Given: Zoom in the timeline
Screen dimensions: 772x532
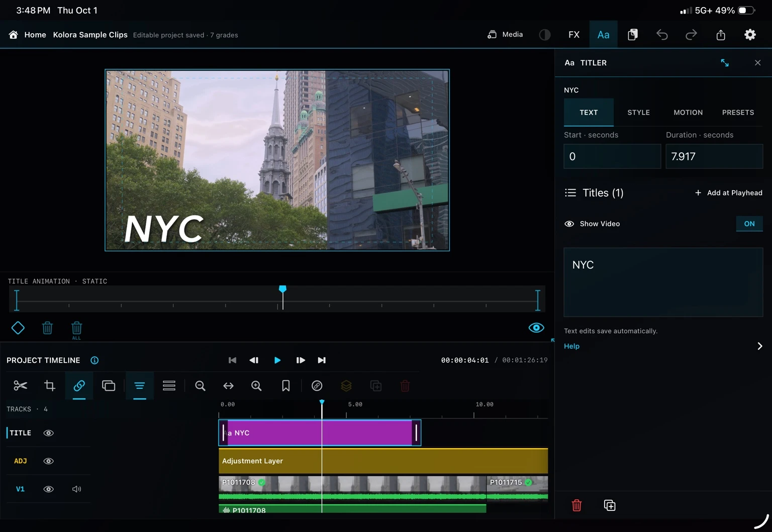Looking at the screenshot, I should pyautogui.click(x=256, y=386).
